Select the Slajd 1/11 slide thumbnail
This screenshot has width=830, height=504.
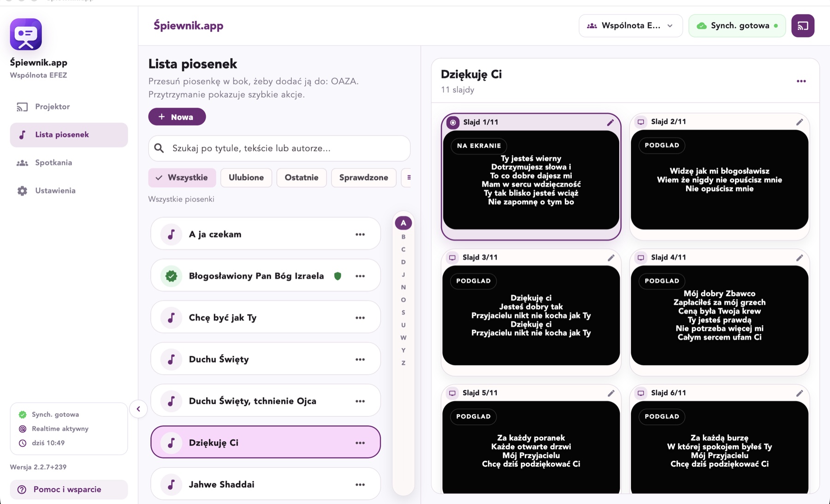click(x=531, y=180)
